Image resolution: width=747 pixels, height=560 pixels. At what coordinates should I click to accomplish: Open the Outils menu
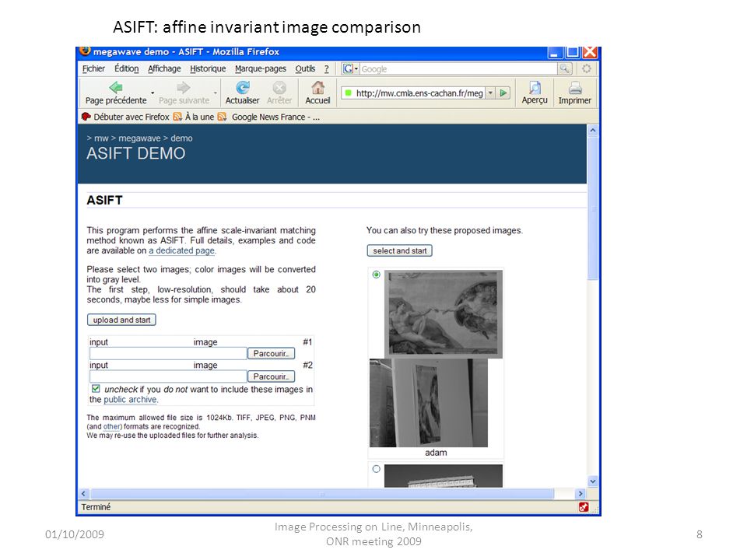305,68
